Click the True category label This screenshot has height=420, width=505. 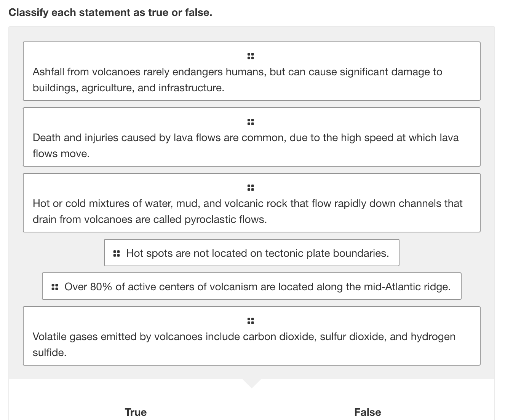pyautogui.click(x=135, y=412)
